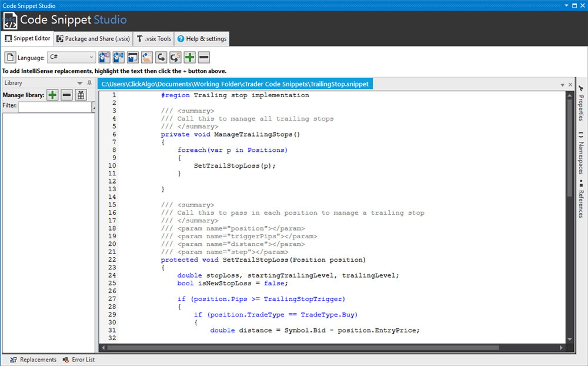Click the 'Call this to manage all trailing stops' comment
588x366 pixels.
248,119
